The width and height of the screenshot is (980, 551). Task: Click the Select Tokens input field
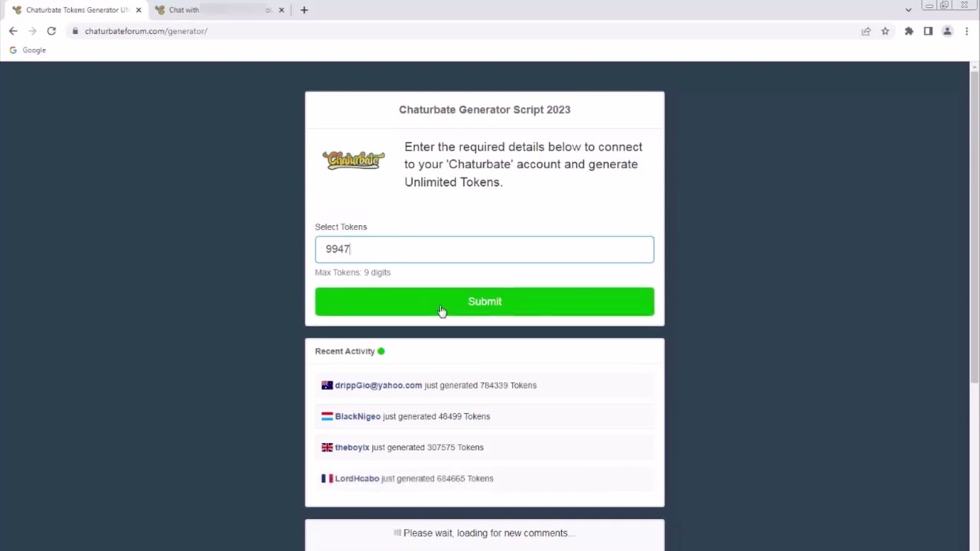(x=485, y=249)
